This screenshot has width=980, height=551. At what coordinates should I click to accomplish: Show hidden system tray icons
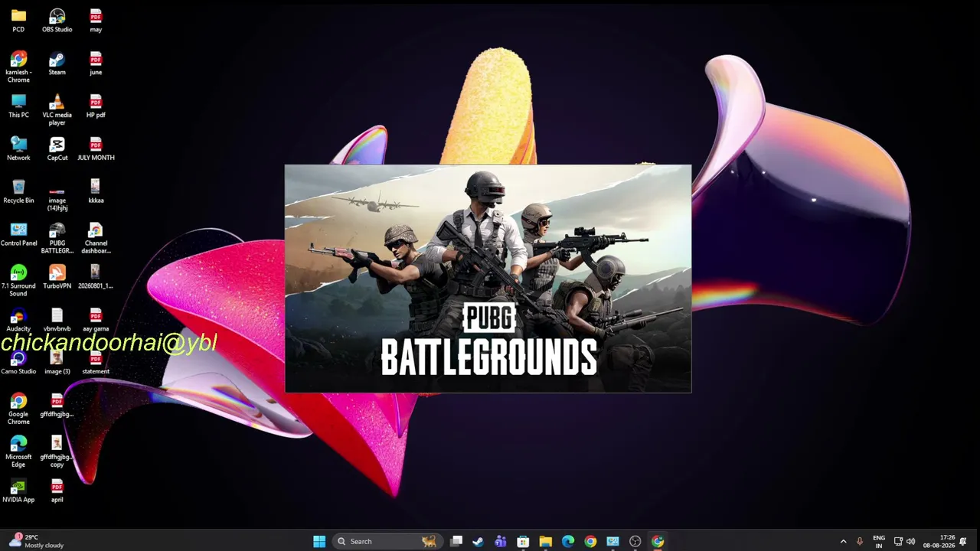[x=843, y=542]
